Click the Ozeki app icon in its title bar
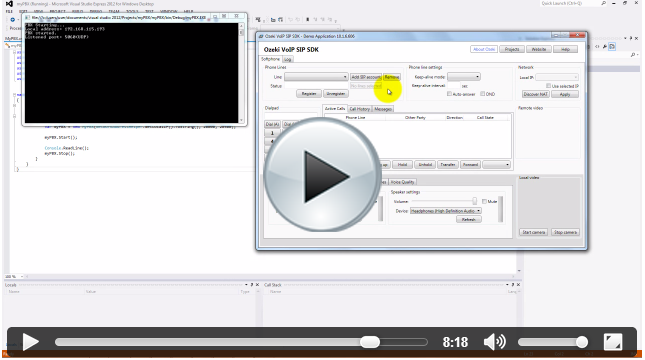The width and height of the screenshot is (645, 360). point(261,36)
